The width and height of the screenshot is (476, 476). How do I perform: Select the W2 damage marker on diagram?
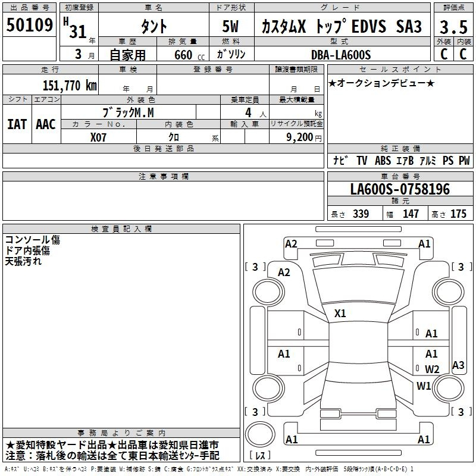(x=431, y=369)
